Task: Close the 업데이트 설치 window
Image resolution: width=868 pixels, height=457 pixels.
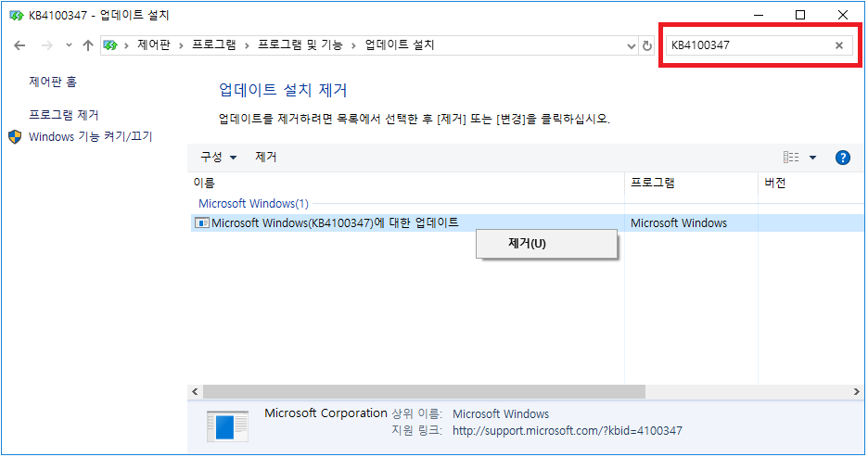Action: pos(843,15)
